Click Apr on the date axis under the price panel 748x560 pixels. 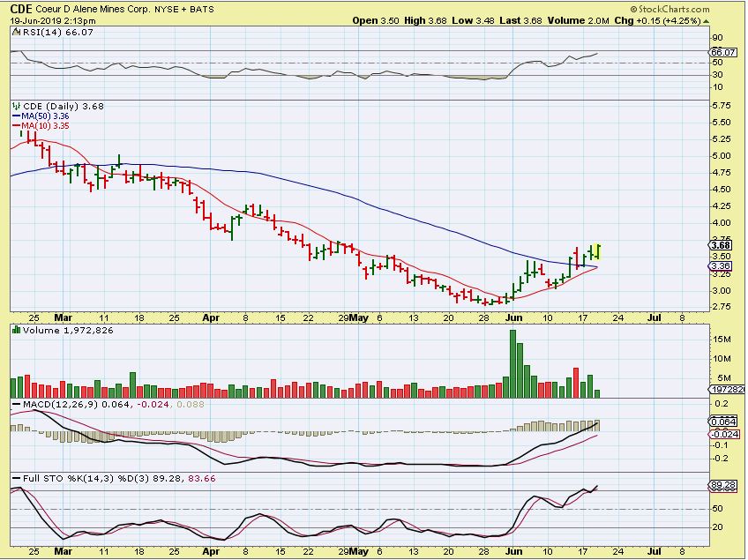(x=211, y=317)
